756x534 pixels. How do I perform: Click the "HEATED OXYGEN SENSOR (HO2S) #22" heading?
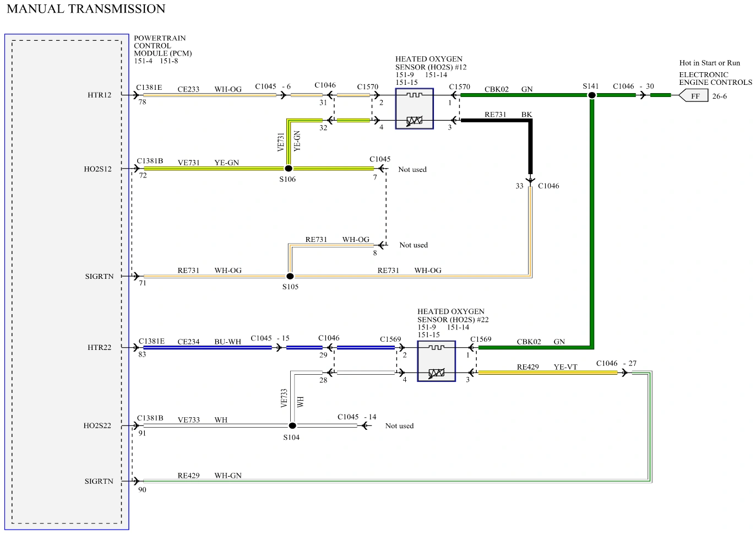(453, 315)
